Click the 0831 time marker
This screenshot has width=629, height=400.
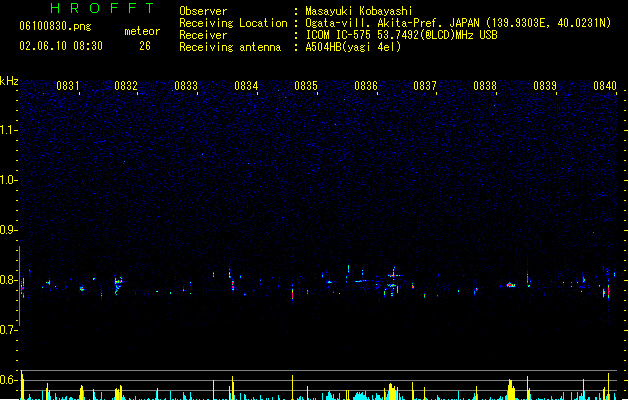(x=68, y=86)
